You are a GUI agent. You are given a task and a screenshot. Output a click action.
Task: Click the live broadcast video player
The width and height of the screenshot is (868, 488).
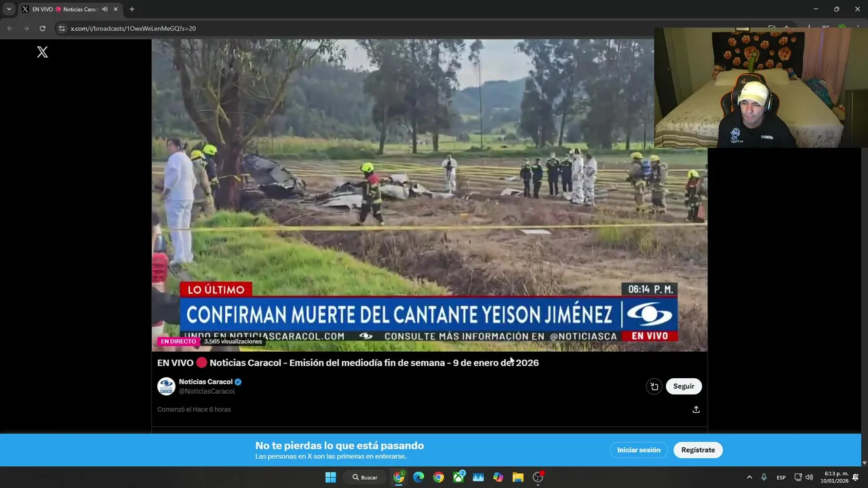(429, 195)
